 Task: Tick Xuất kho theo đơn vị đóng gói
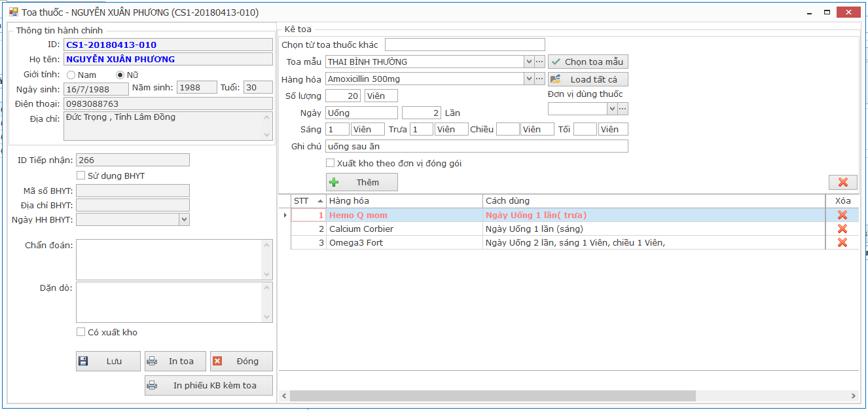[331, 163]
